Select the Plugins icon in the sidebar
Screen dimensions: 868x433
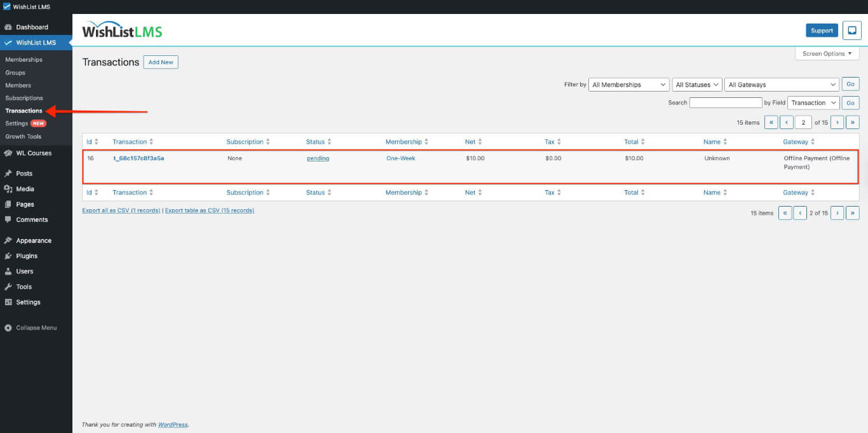tap(8, 256)
